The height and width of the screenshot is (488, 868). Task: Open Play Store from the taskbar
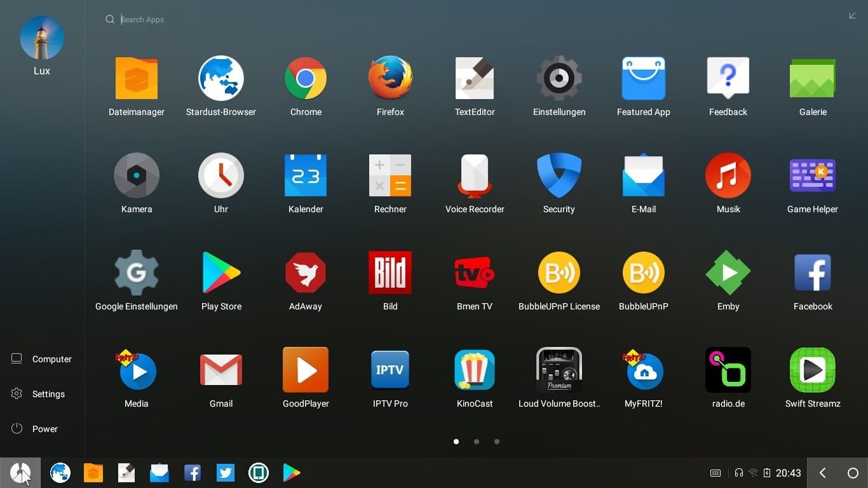[292, 473]
